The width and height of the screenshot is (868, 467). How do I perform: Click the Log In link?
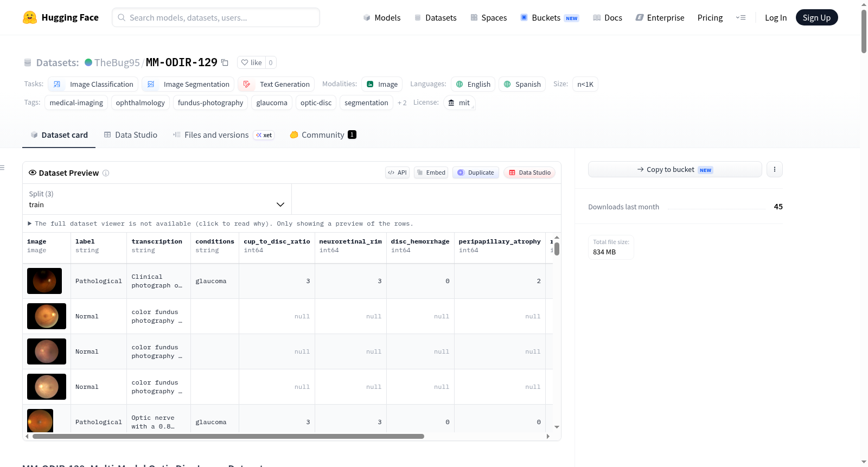coord(776,17)
